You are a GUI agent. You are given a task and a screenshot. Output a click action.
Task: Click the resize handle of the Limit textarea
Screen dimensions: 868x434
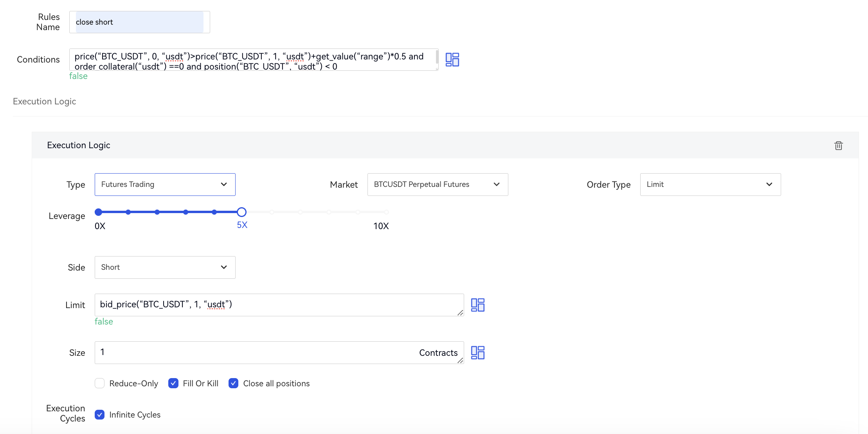[460, 313]
